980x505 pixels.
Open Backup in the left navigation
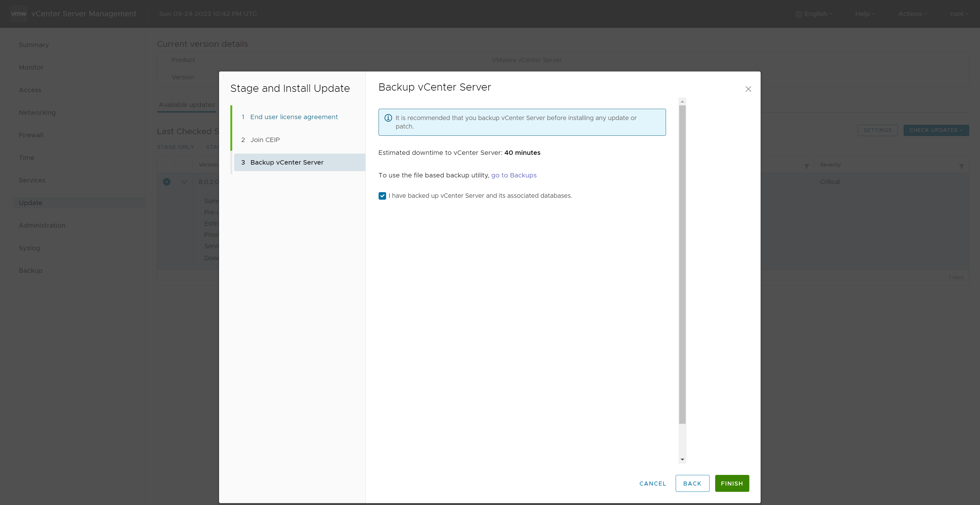coord(30,271)
